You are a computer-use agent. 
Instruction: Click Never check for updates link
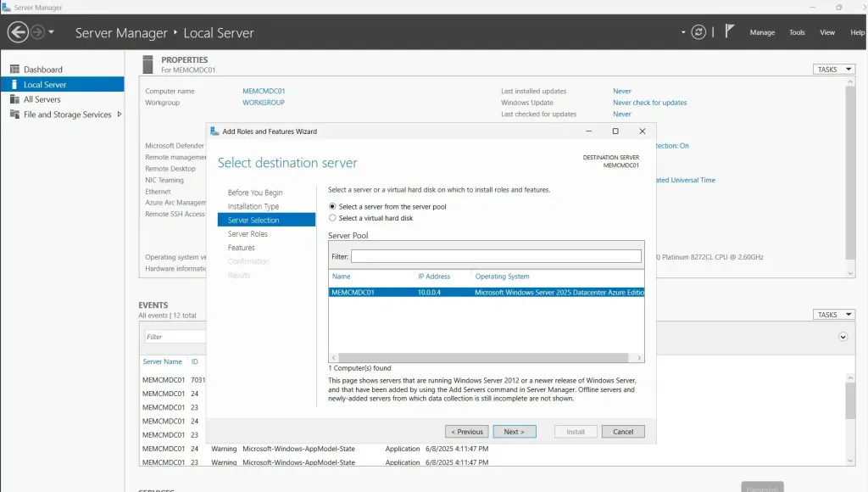[649, 103]
